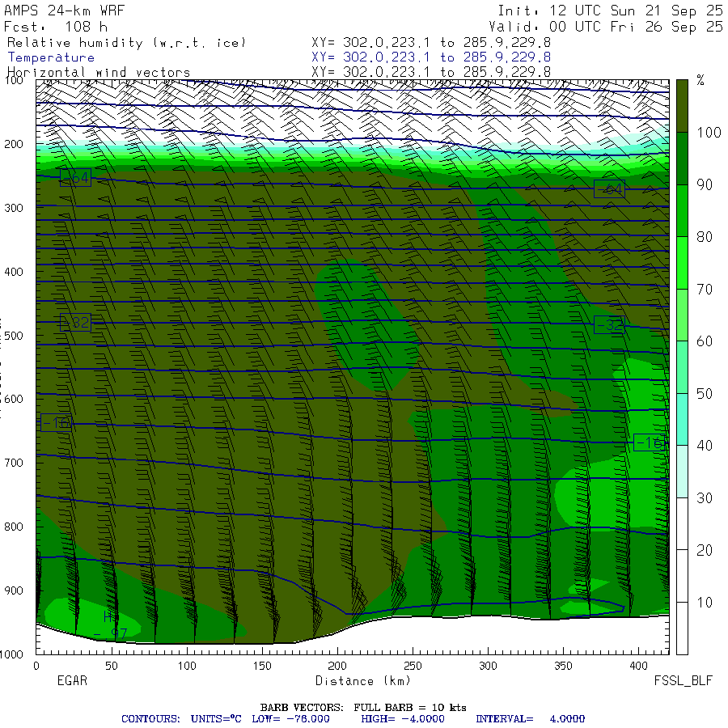Select the pressure axis label 700
Screen dimensions: 728x728
point(14,463)
